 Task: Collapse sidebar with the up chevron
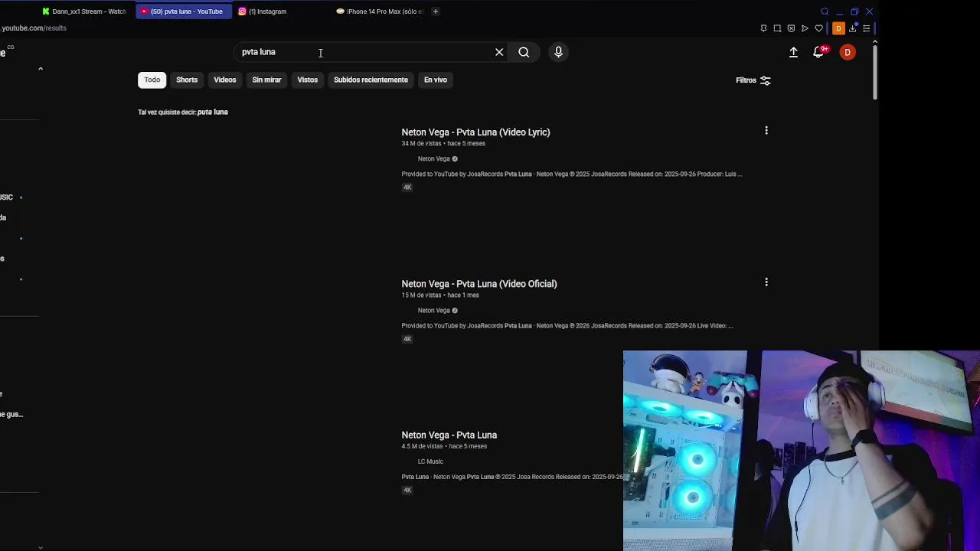pos(41,69)
